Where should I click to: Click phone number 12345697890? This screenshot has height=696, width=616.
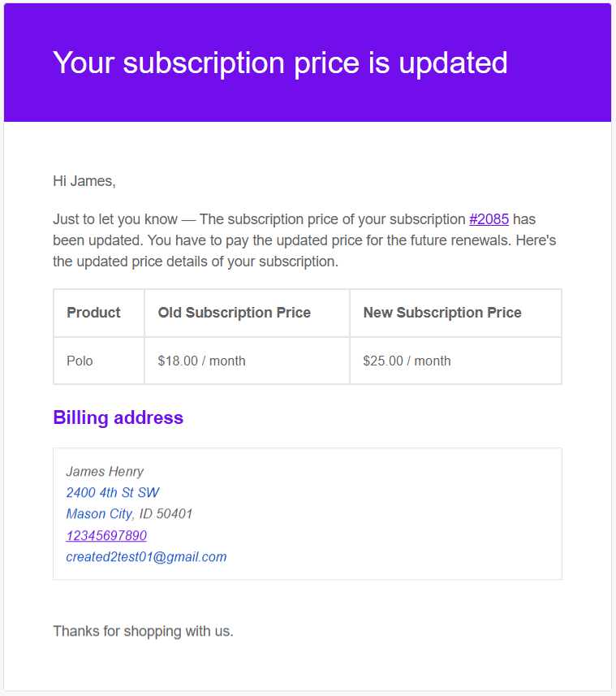(x=106, y=535)
